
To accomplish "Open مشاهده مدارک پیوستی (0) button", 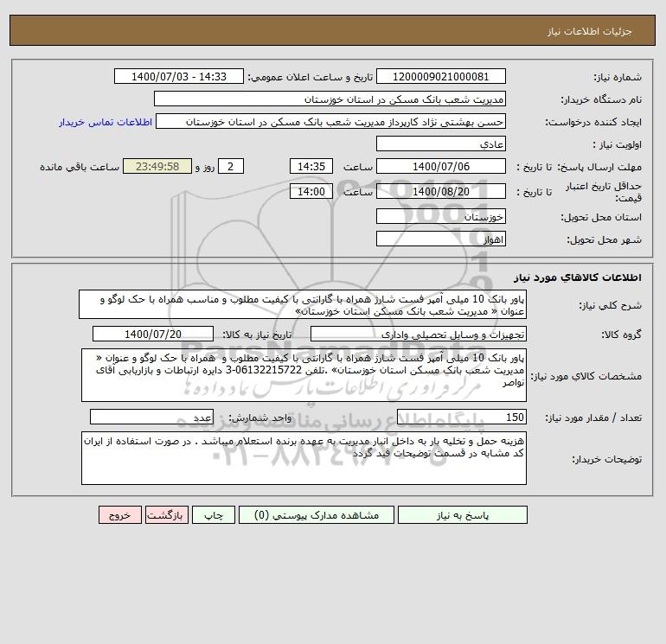I will (x=317, y=515).
